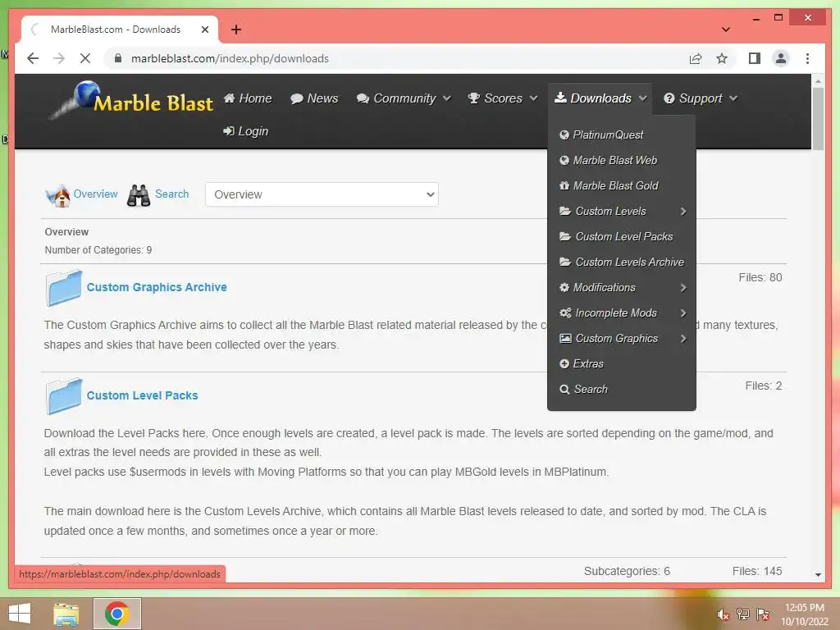Close the MarbleBlast.com Downloads tab
840x630 pixels.
204,30
